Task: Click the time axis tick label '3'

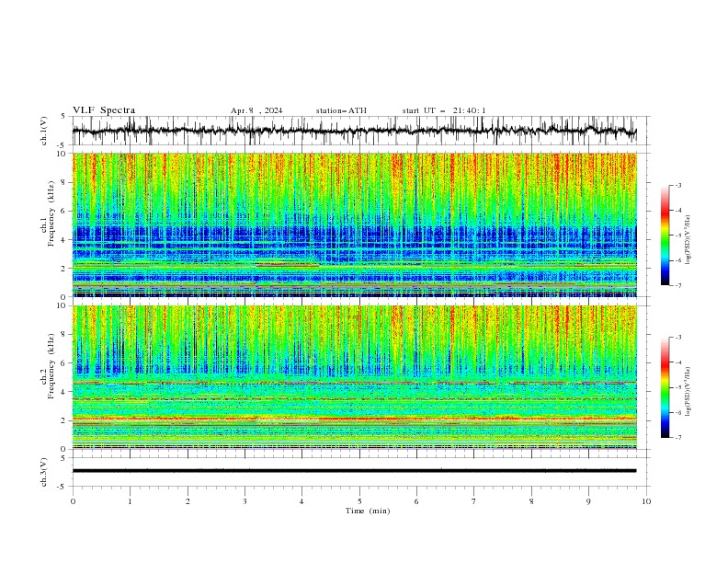Action: 245,501
